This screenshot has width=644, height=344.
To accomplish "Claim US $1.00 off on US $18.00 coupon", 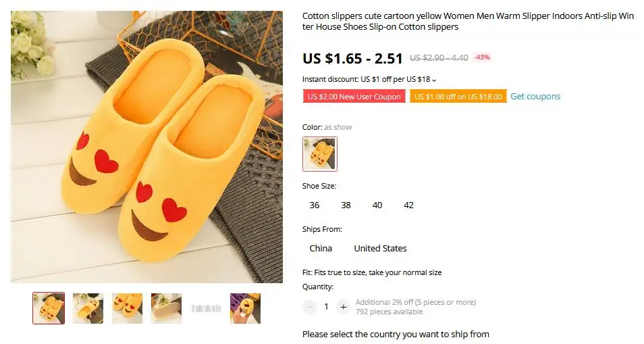I will [x=458, y=97].
